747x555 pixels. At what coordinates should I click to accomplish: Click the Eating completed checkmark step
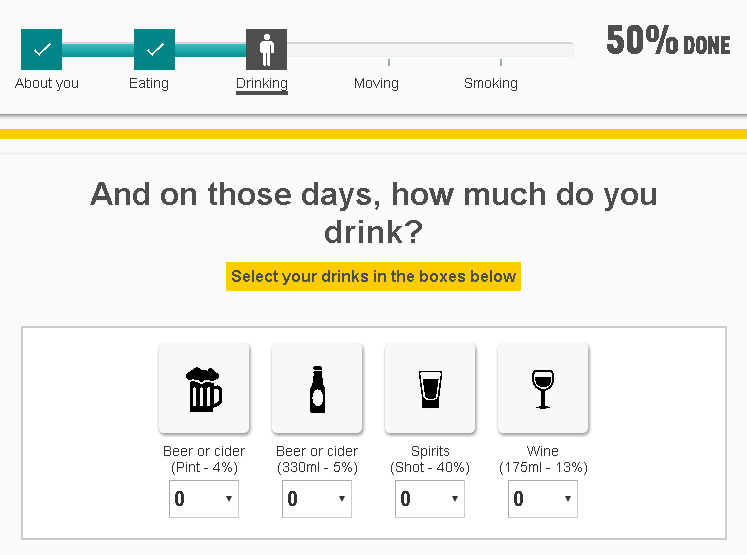(154, 50)
